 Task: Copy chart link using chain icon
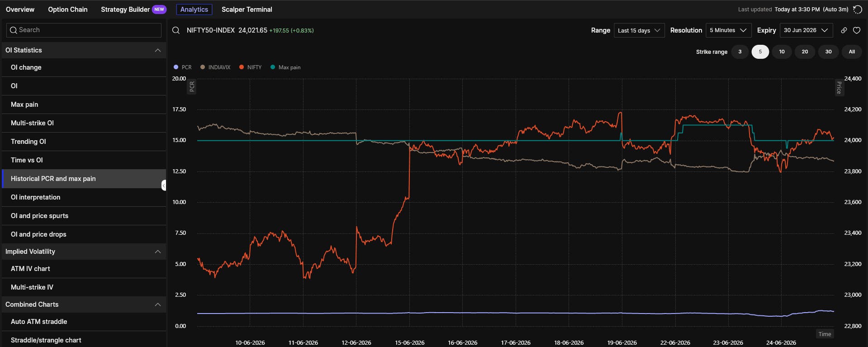[844, 30]
